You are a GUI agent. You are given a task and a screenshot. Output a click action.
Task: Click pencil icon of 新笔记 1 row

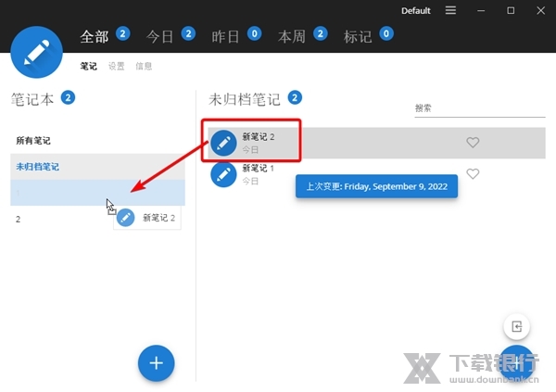[223, 174]
